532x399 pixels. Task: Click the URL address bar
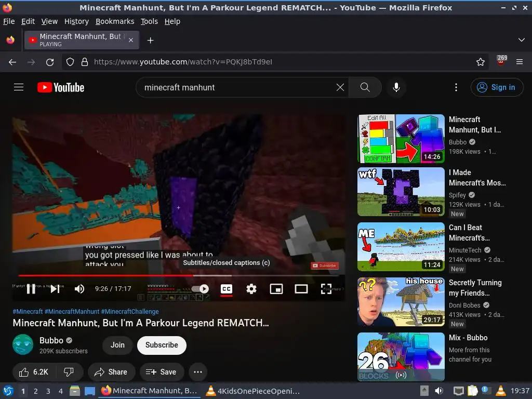(x=275, y=62)
